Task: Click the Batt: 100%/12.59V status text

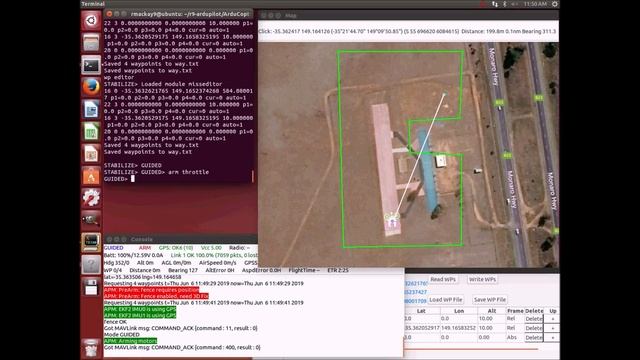Action: [133, 255]
